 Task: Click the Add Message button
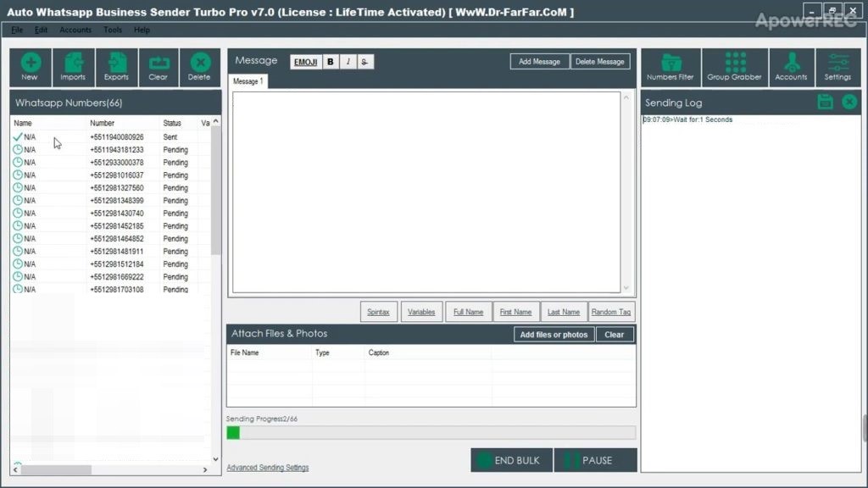pyautogui.click(x=539, y=62)
